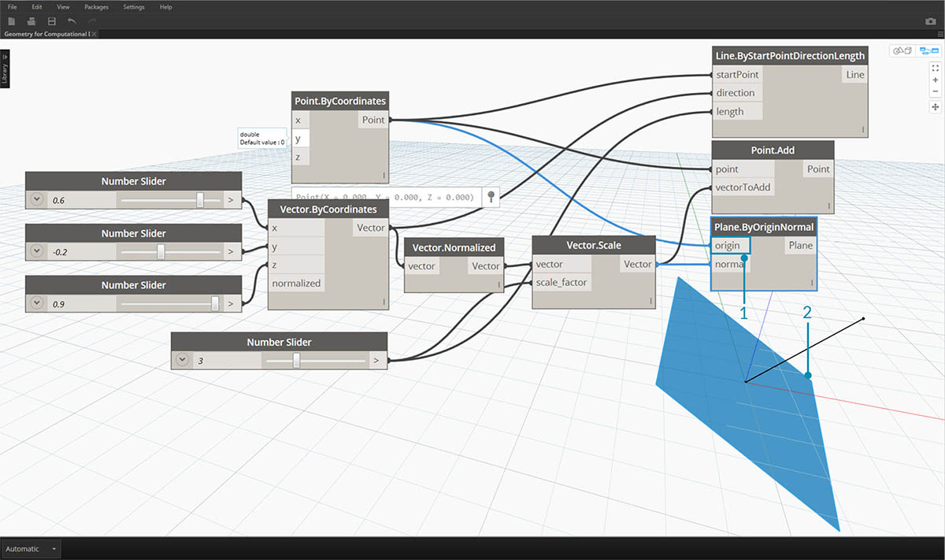Open the Packages menu
Image resolution: width=945 pixels, height=560 pixels.
[x=96, y=6]
